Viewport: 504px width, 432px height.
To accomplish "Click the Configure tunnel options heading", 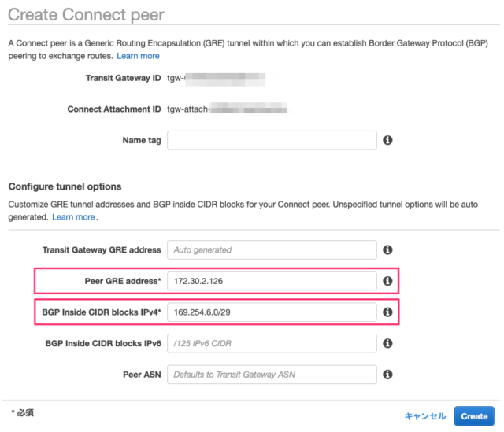I will (65, 186).
